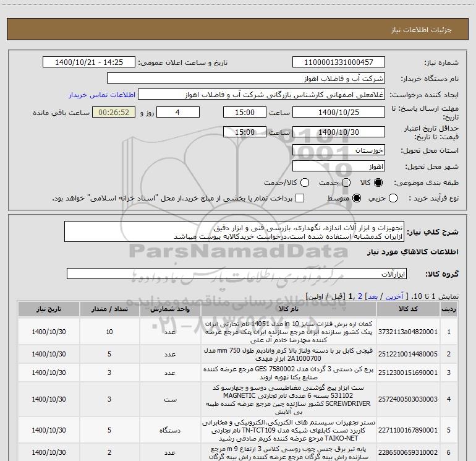
Task: Click the کمان اره برش فلزات item name
Action: 289,332
